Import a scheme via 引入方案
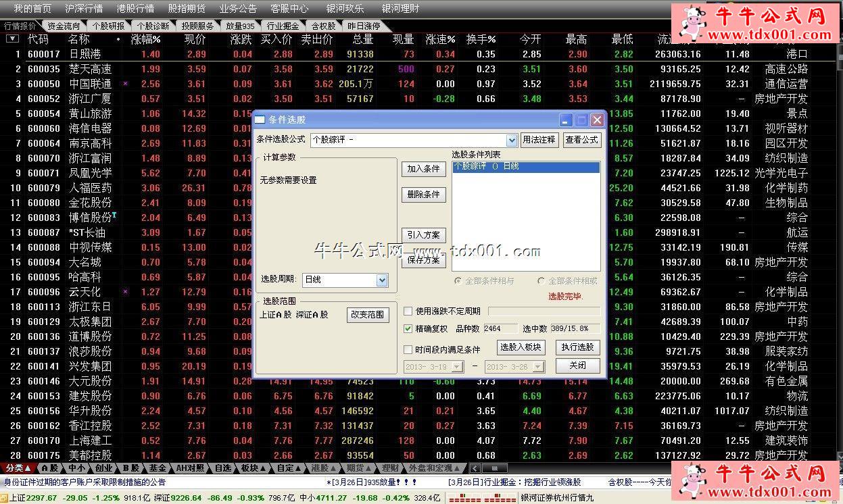843x504 pixels. pos(424,235)
